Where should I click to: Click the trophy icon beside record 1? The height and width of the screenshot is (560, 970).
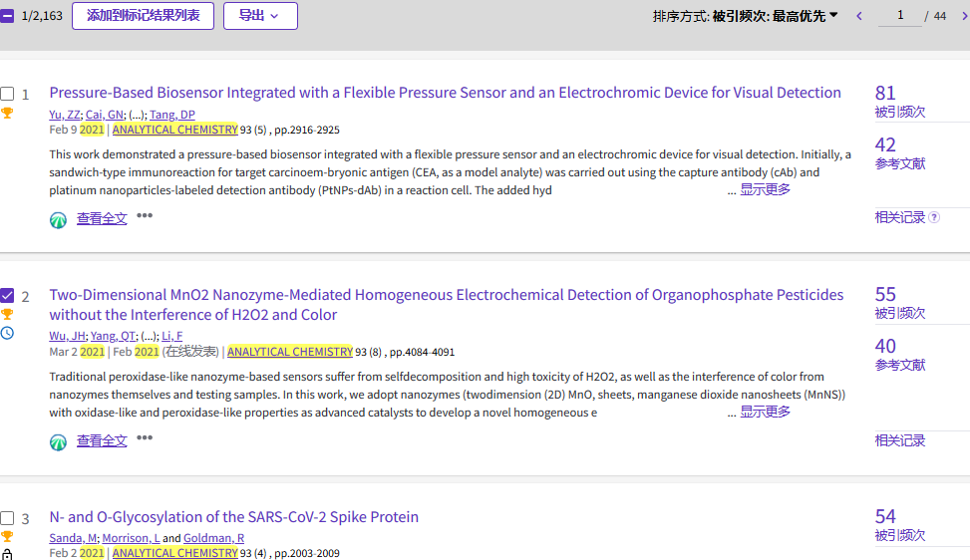(7, 113)
